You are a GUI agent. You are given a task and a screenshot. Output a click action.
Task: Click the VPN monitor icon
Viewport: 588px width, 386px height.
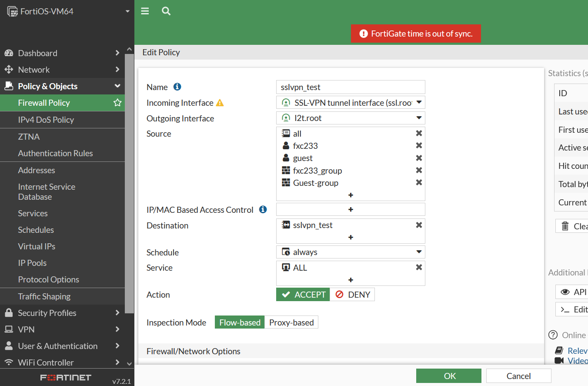9,329
